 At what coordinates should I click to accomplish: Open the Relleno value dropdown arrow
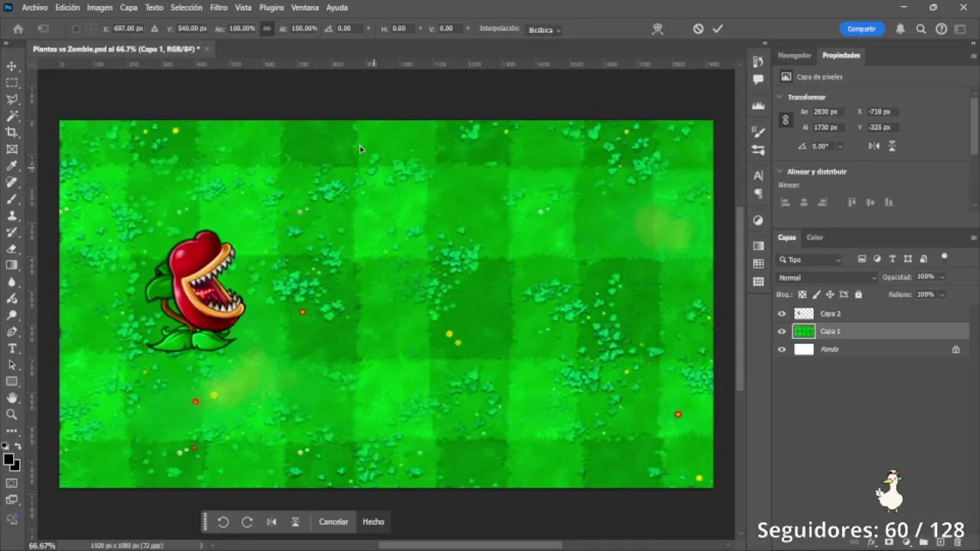(x=942, y=295)
